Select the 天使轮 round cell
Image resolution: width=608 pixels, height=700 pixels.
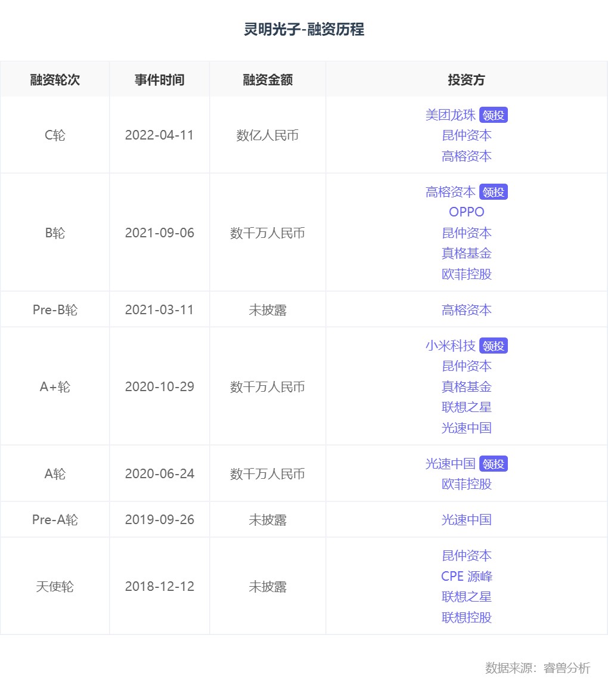(x=55, y=587)
